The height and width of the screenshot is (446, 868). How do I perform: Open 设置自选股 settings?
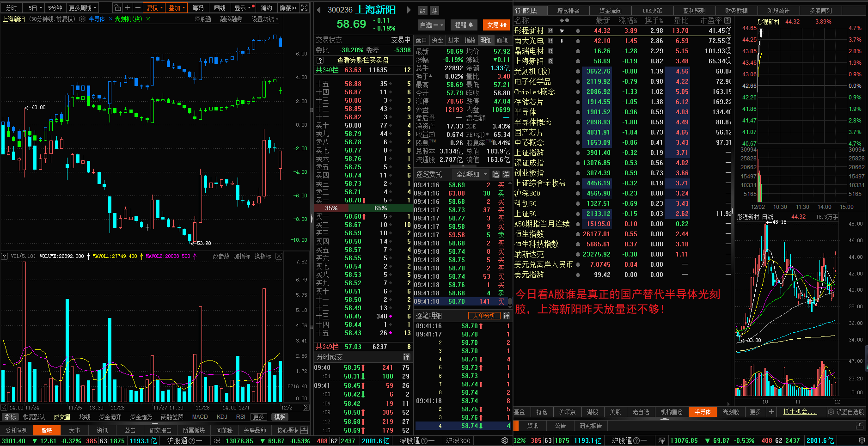pyautogui.click(x=846, y=412)
